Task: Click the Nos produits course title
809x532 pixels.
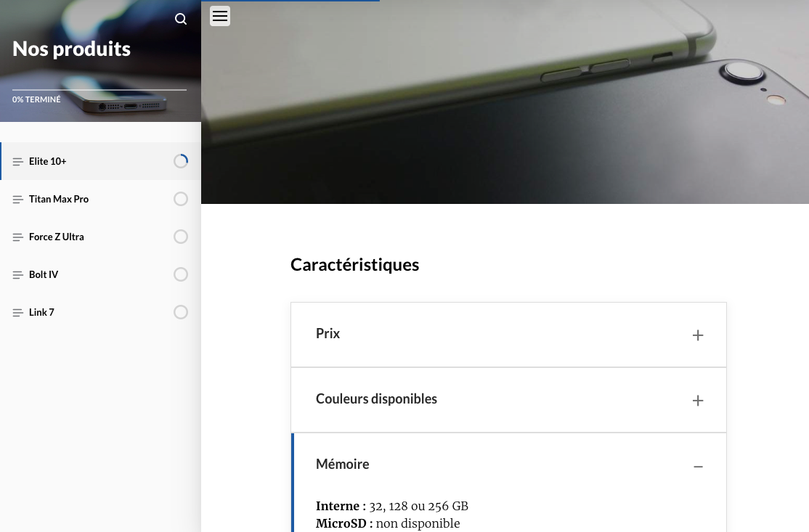Action: click(71, 48)
